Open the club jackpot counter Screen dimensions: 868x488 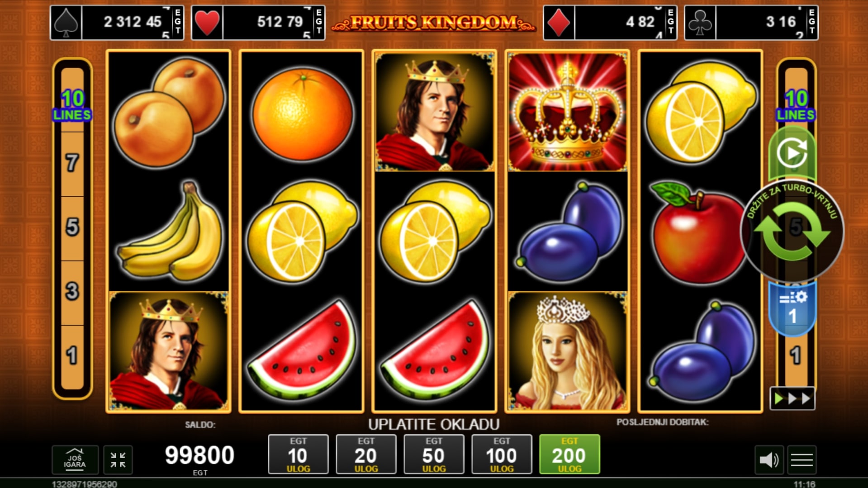click(751, 22)
